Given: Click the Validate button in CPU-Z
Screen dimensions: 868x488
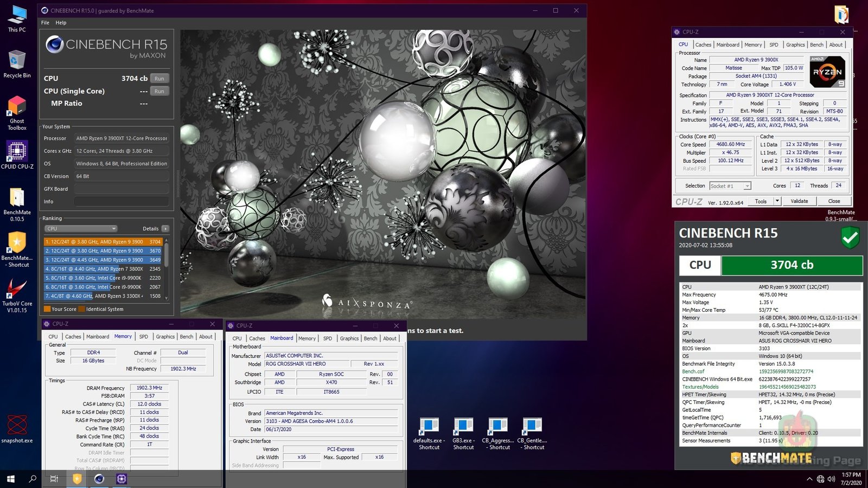Looking at the screenshot, I should tap(799, 201).
